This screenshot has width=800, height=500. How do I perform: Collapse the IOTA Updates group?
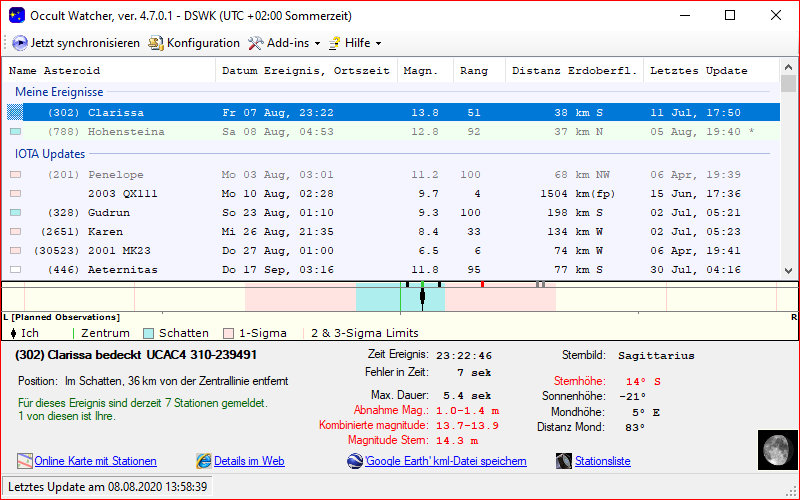point(50,154)
